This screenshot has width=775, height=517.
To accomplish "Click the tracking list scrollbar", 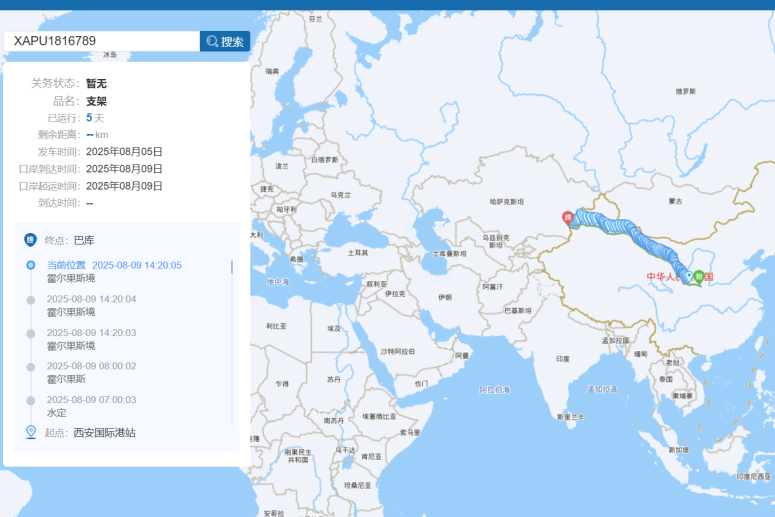I will (232, 267).
